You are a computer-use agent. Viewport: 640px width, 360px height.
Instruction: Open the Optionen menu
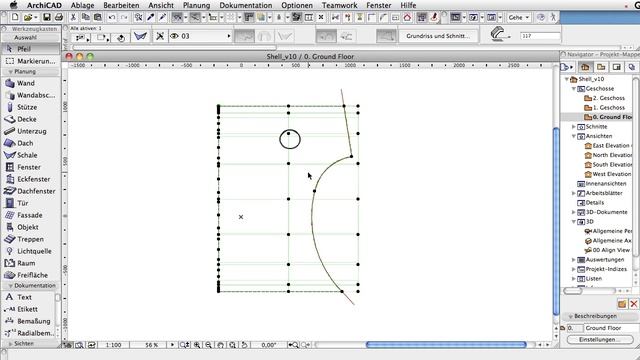pyautogui.click(x=297, y=5)
